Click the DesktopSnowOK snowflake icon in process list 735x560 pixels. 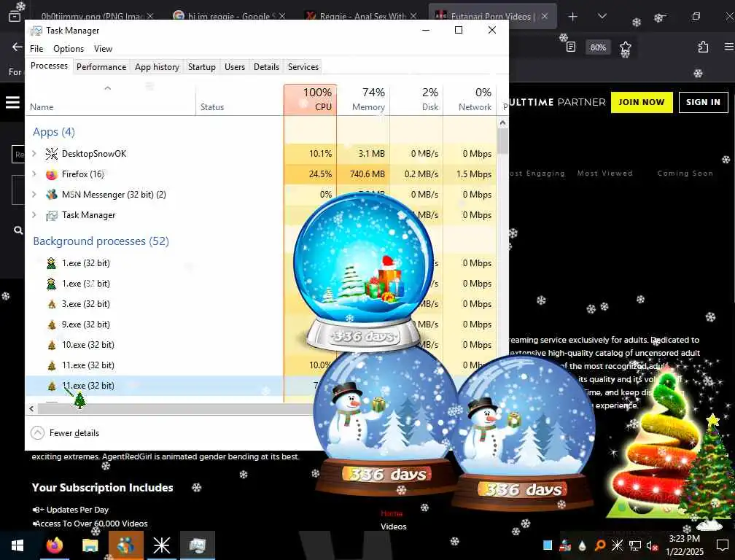pyautogui.click(x=52, y=154)
